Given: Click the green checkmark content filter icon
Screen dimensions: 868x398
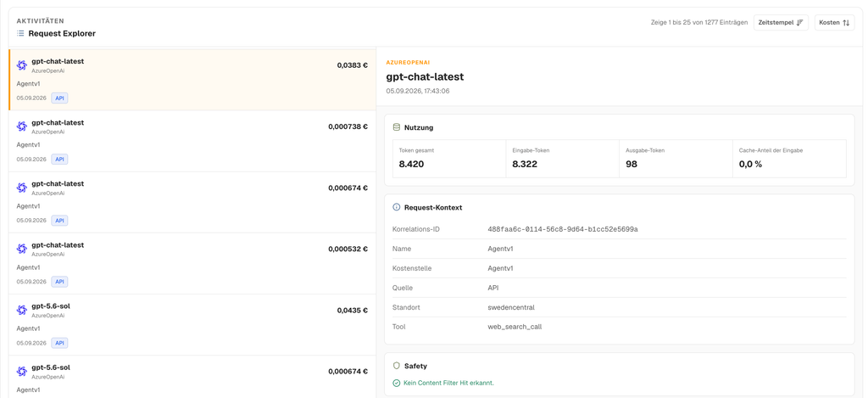Looking at the screenshot, I should [396, 383].
